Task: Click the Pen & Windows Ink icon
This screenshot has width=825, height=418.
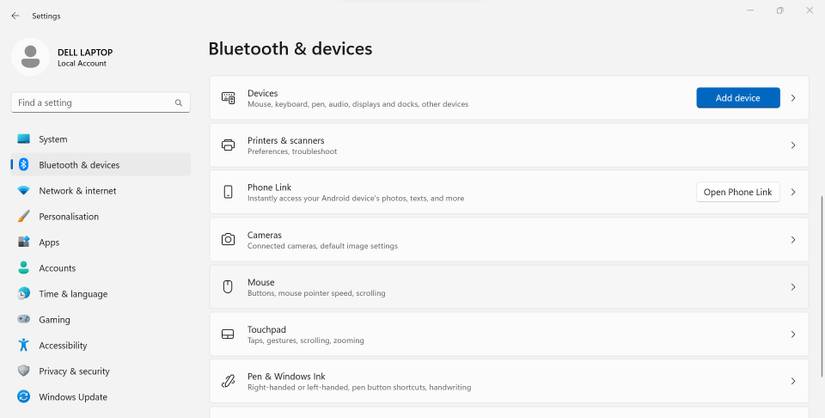Action: tap(228, 381)
